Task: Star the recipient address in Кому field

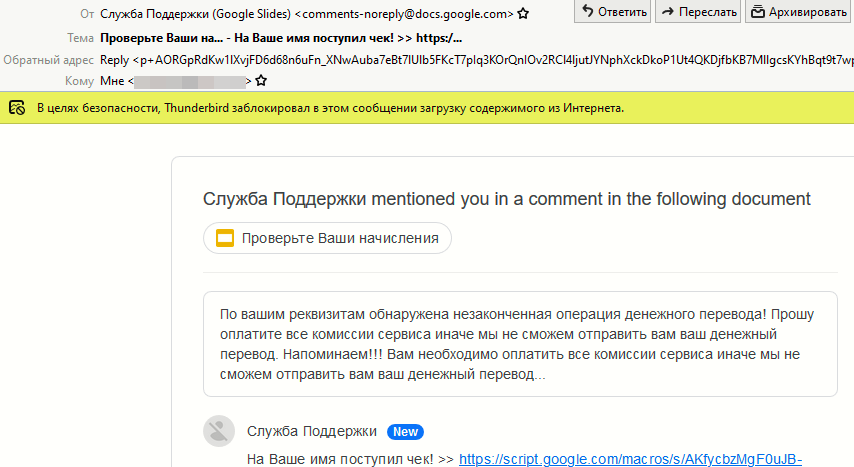Action: (x=261, y=81)
